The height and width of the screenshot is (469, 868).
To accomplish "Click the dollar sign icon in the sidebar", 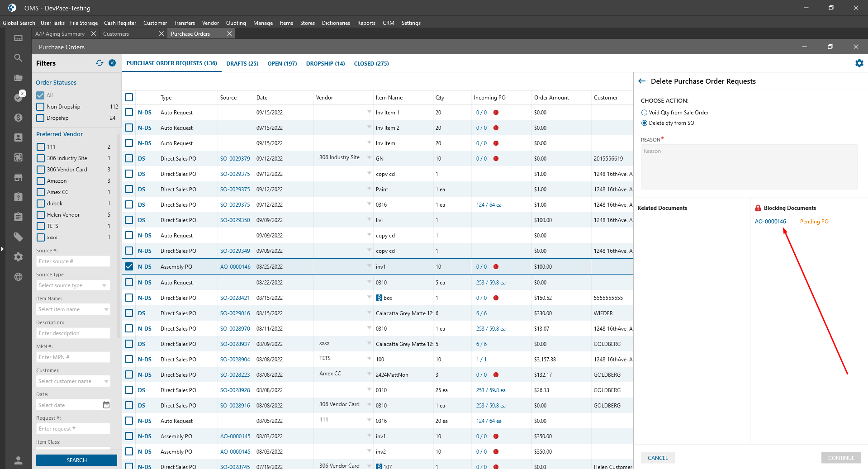I will point(18,118).
